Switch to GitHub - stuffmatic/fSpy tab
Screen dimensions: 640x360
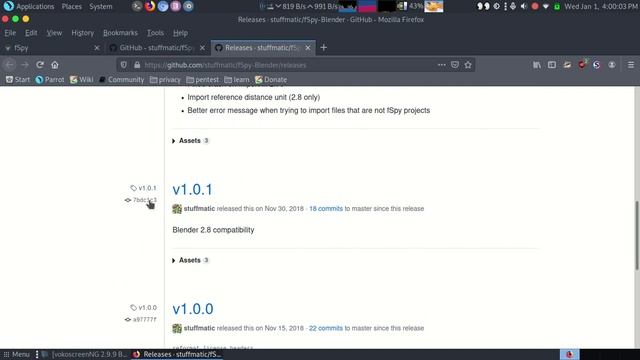coord(158,48)
